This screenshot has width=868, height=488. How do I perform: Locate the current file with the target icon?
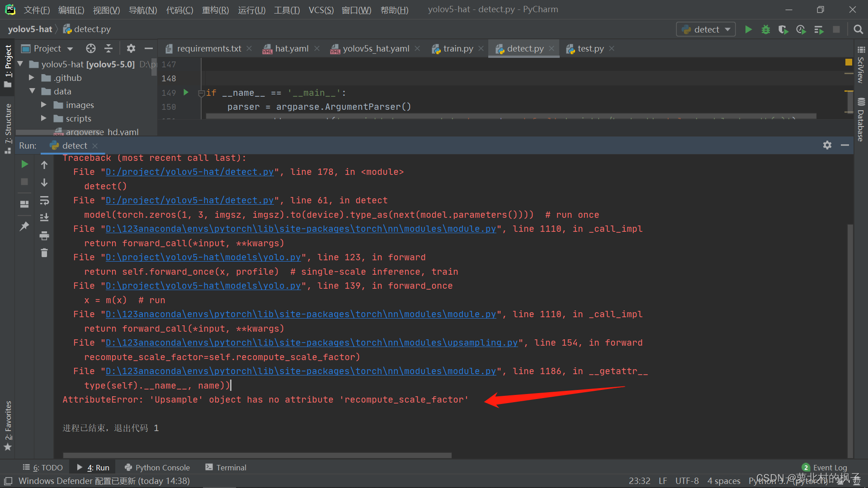point(91,48)
